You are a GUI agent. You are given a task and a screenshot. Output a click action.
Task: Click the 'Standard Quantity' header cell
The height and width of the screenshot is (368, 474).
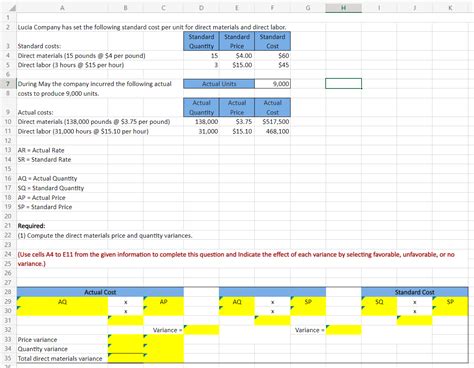(201, 41)
